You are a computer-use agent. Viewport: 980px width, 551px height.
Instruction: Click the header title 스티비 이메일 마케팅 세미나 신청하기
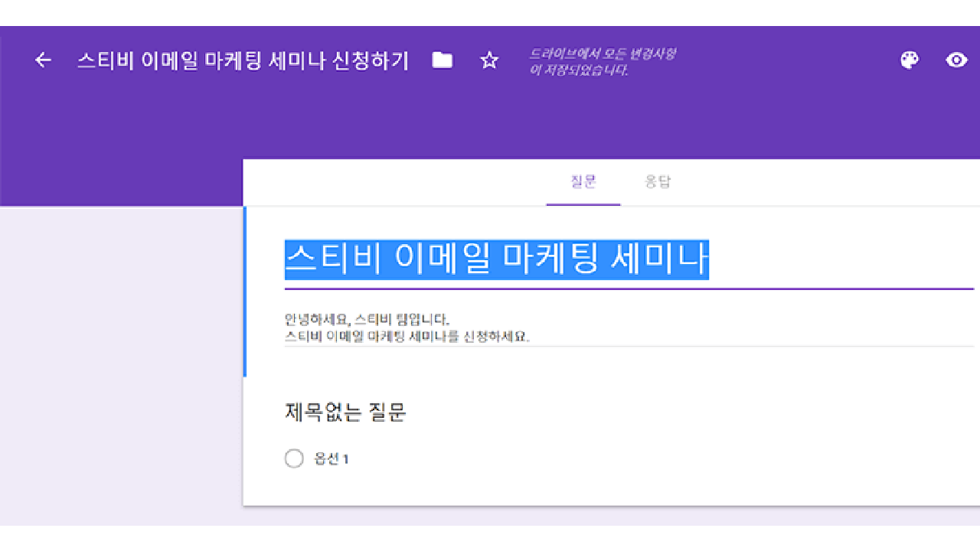[x=243, y=60]
